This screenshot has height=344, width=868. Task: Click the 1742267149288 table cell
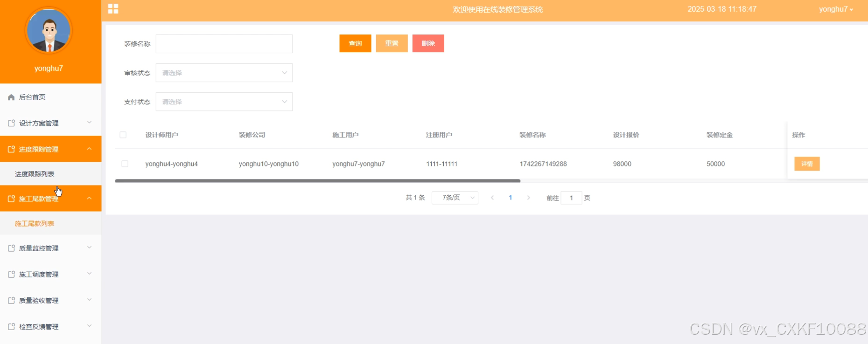543,164
